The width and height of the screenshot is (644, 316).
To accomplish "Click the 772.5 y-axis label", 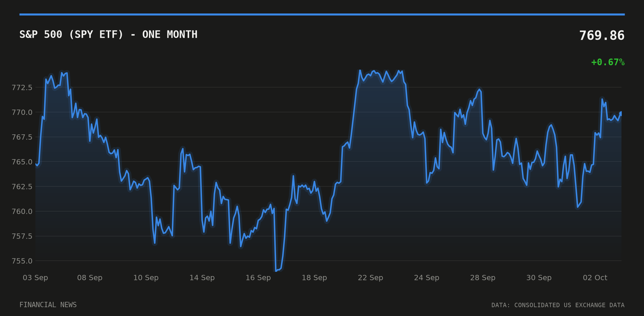I will (22, 87).
